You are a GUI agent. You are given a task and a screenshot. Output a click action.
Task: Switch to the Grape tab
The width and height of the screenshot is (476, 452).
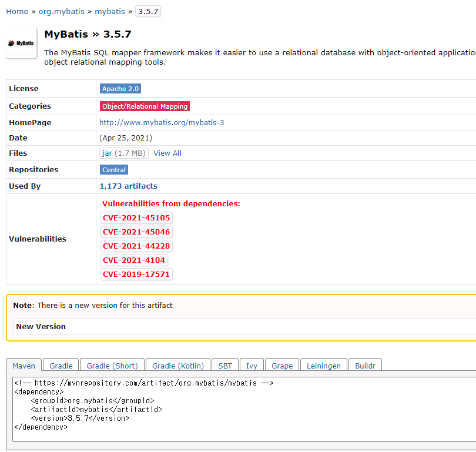click(x=282, y=366)
